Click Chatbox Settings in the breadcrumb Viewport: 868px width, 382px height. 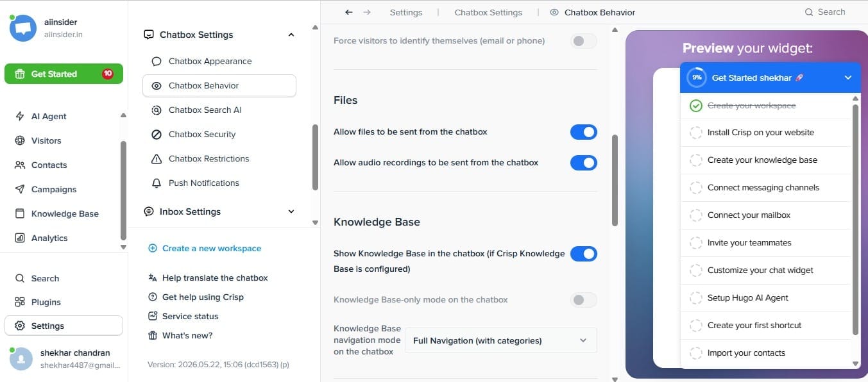click(488, 12)
